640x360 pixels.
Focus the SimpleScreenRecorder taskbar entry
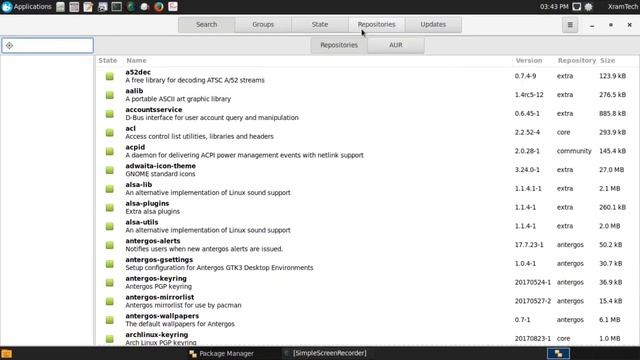[x=325, y=353]
